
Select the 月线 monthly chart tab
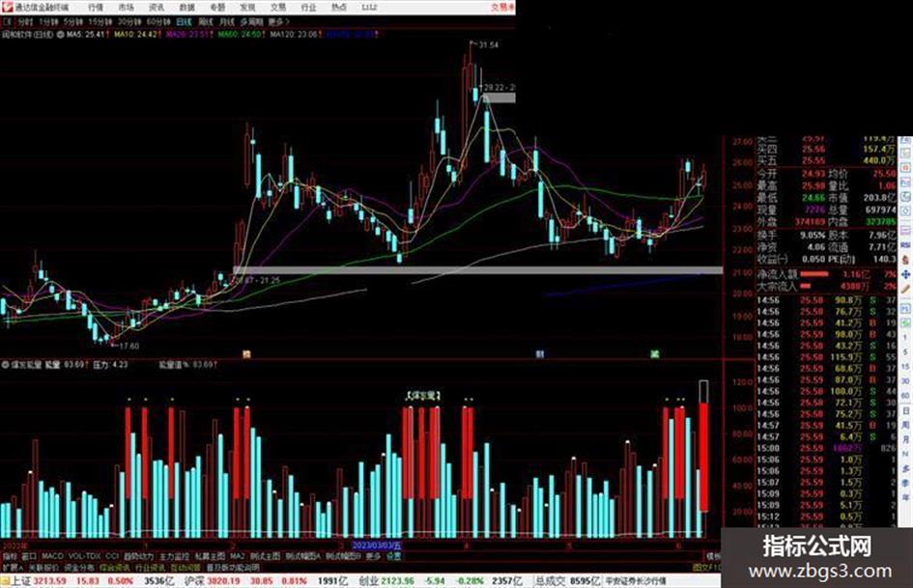[226, 22]
